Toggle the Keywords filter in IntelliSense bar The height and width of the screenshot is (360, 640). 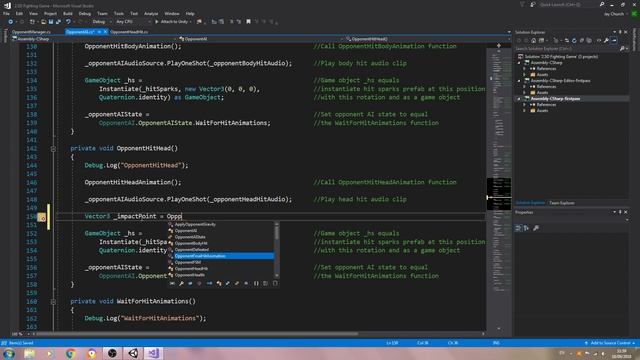coord(266,283)
